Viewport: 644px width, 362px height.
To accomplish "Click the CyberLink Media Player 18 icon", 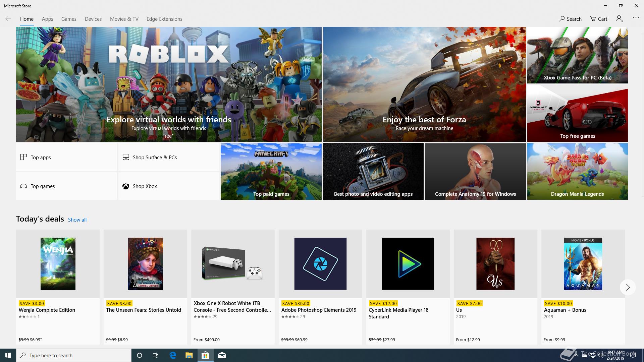I will point(408,264).
